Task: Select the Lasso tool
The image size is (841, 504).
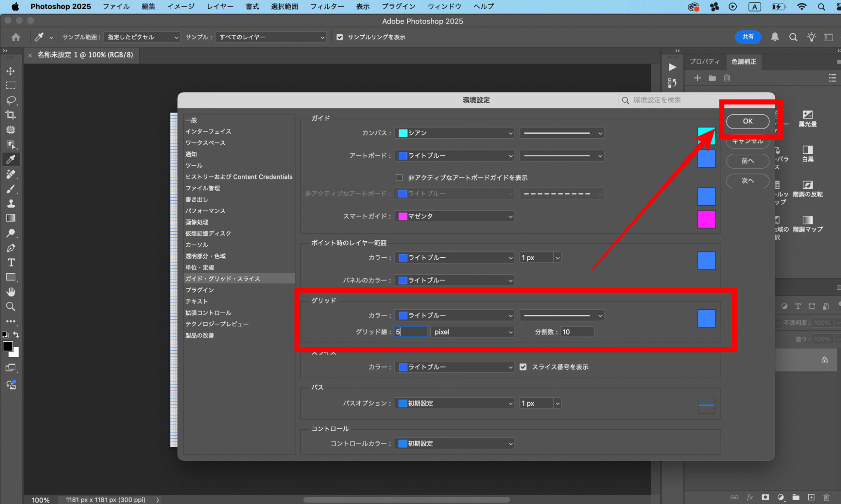Action: pos(11,100)
